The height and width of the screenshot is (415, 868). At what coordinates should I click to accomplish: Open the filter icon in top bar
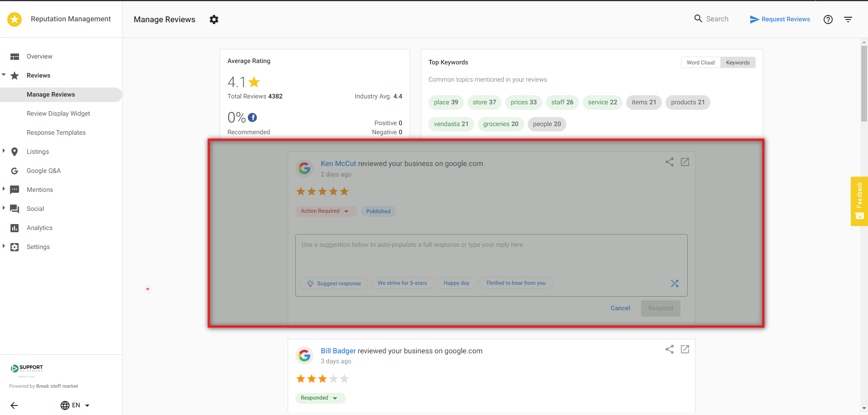coord(848,19)
